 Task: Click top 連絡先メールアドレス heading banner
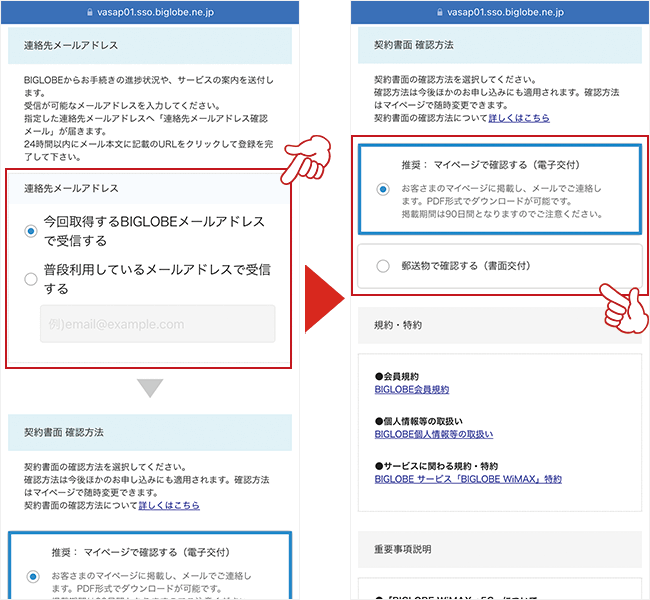150,45
